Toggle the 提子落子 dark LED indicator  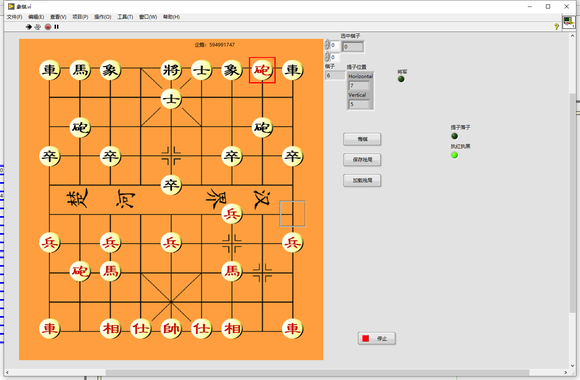pos(455,136)
